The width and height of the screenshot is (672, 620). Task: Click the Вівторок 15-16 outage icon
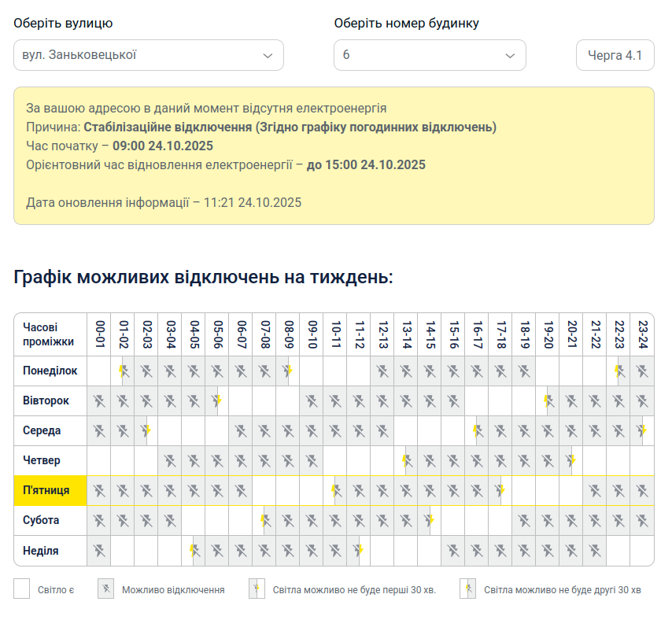tap(453, 401)
